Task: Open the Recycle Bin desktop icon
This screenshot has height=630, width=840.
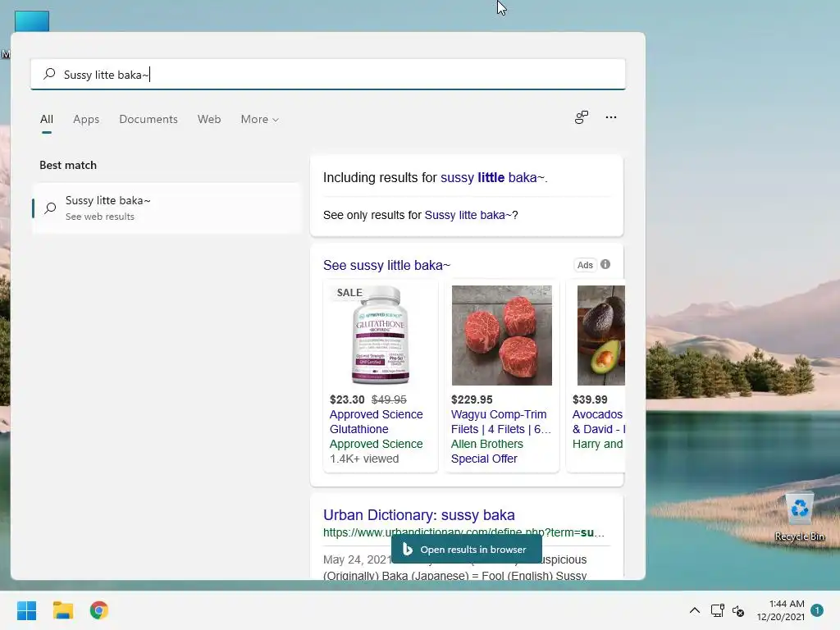Action: coord(799,517)
